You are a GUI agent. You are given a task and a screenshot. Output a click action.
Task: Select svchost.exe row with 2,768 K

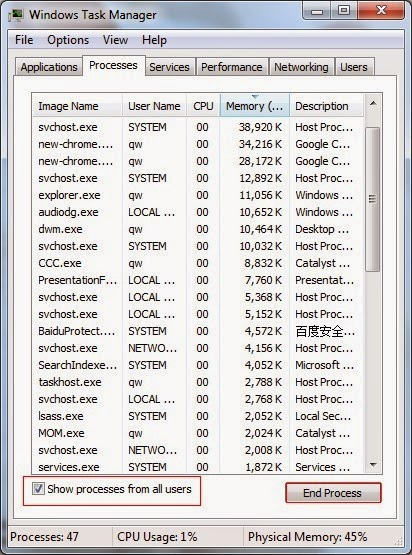point(198,399)
